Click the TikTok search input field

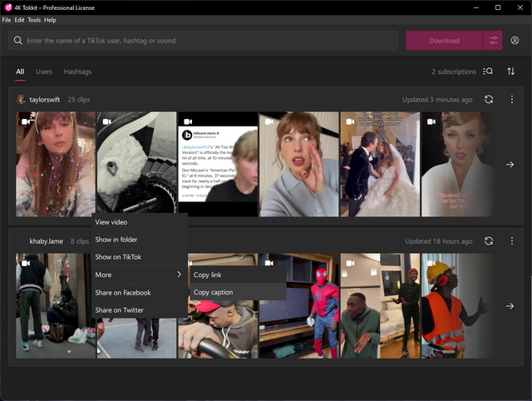click(203, 41)
